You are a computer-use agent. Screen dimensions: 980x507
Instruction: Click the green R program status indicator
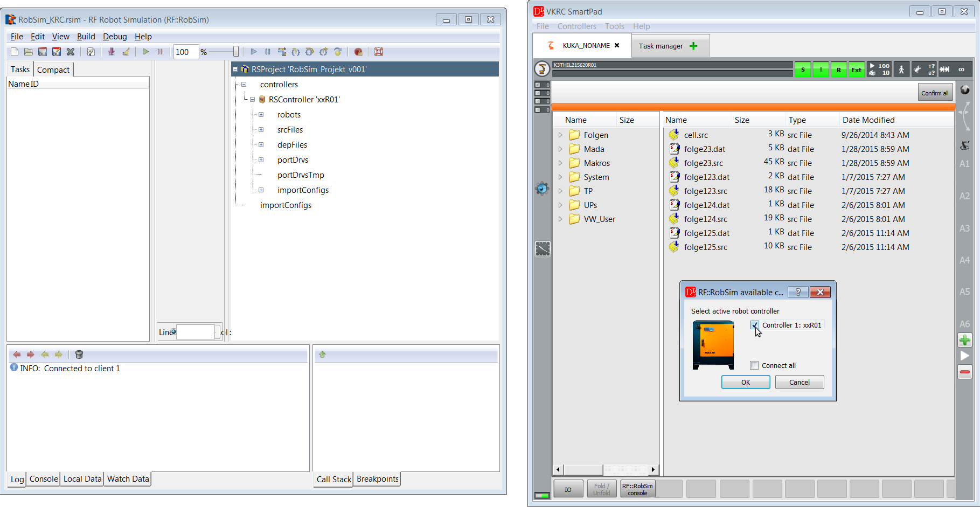point(838,70)
